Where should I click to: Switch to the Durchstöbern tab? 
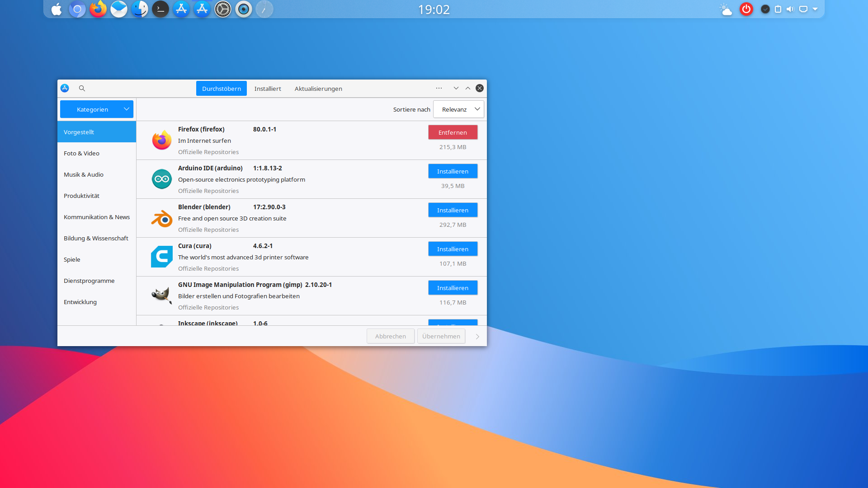pyautogui.click(x=222, y=89)
